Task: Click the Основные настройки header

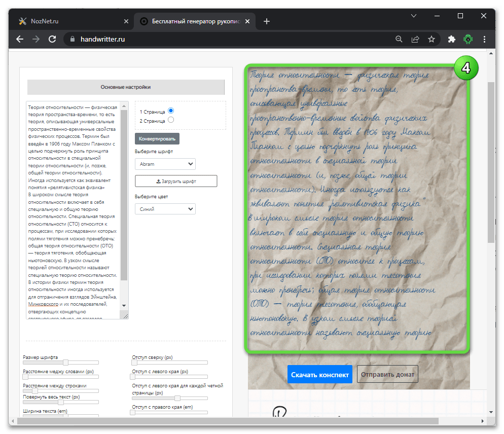Action: 125,87
